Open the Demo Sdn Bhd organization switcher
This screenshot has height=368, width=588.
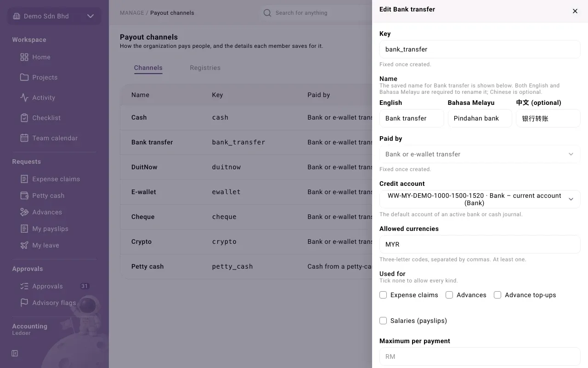54,16
